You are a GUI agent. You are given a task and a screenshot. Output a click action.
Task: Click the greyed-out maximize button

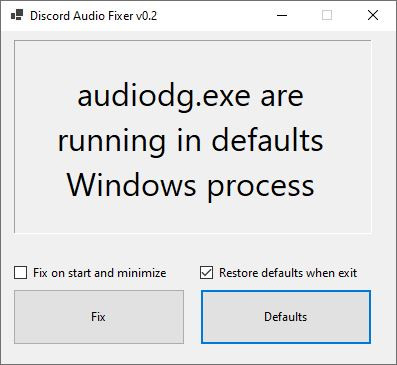[x=327, y=15]
